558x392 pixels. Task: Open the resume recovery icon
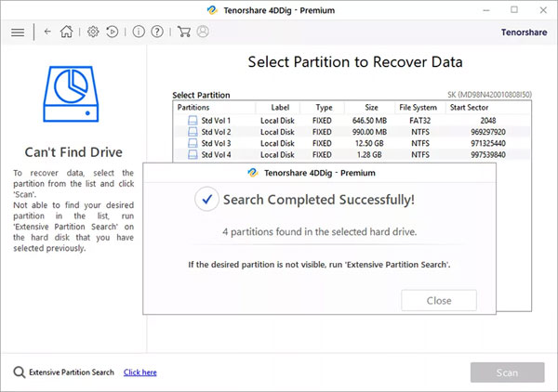tap(113, 32)
